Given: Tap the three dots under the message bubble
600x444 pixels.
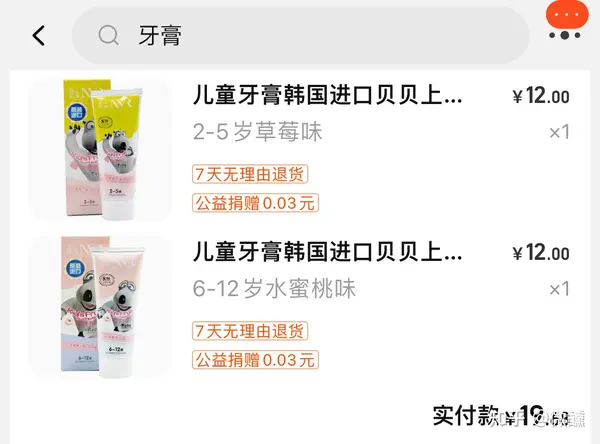Looking at the screenshot, I should coord(565,35).
